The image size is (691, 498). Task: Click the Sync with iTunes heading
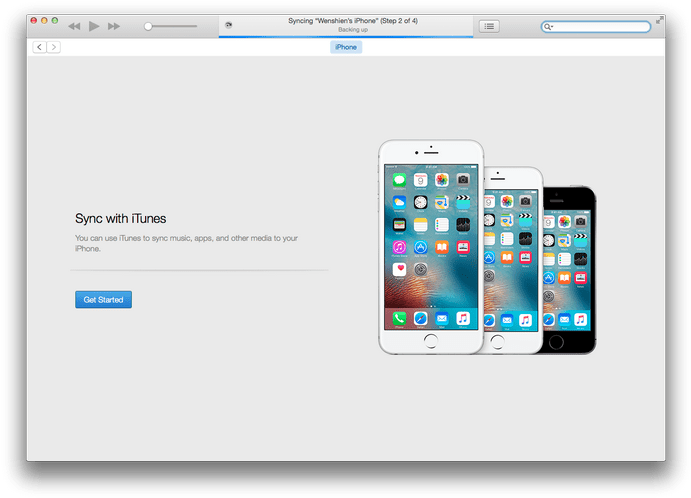click(120, 219)
